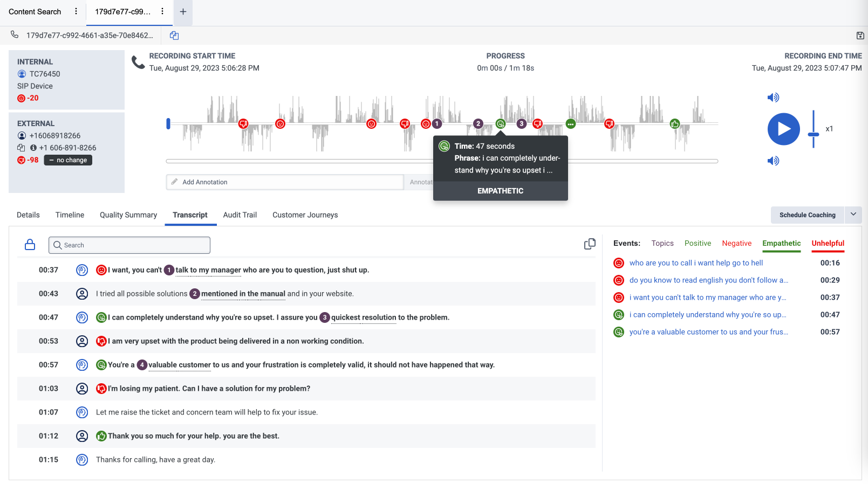868x484 pixels.
Task: Copy the interaction ID to clipboard
Action: pos(174,36)
